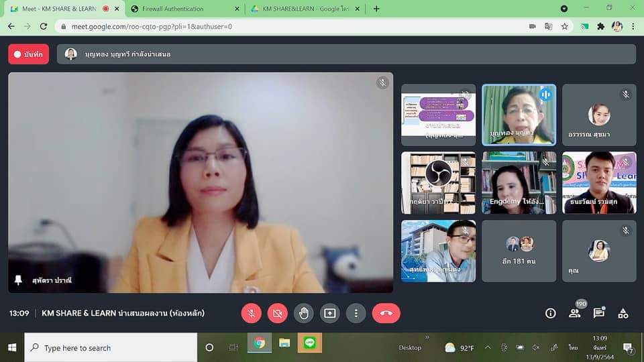Switch to the KM SHARE&LEARN Google Drive tab

pos(302,9)
